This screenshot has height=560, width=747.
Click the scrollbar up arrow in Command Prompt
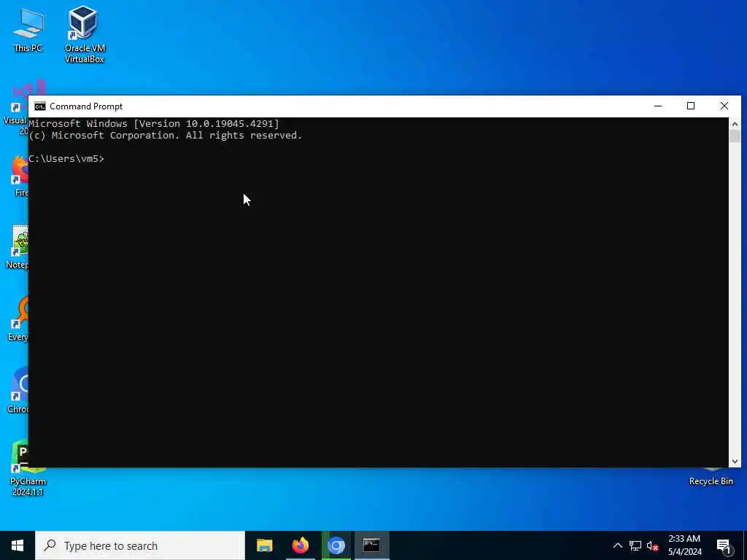point(735,124)
